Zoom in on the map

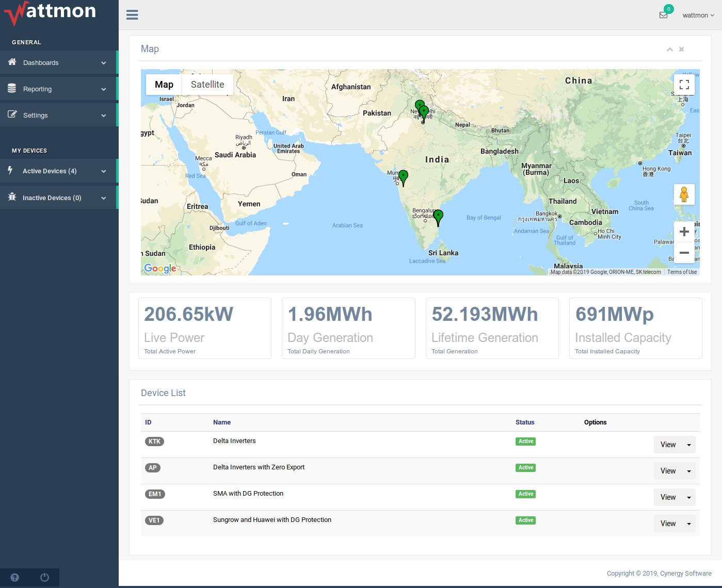[x=684, y=232]
